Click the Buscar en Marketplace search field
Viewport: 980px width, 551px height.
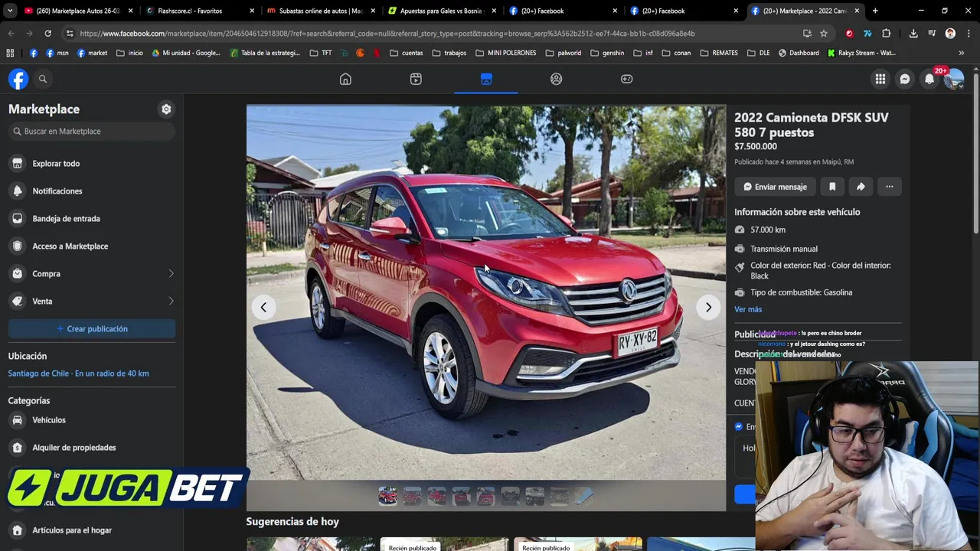tap(92, 132)
